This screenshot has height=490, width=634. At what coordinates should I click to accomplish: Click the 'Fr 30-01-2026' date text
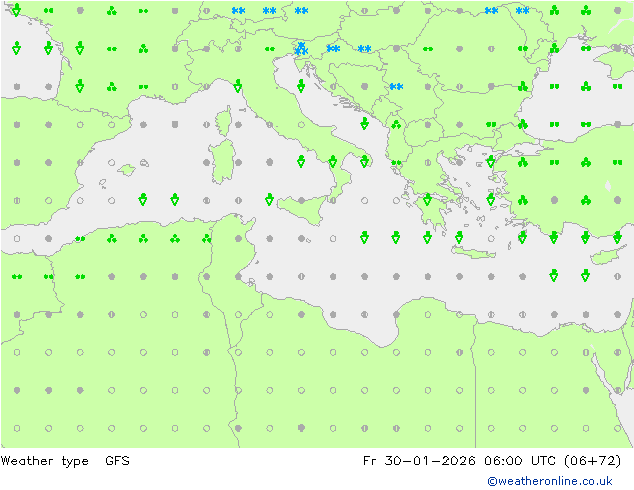coord(419,460)
